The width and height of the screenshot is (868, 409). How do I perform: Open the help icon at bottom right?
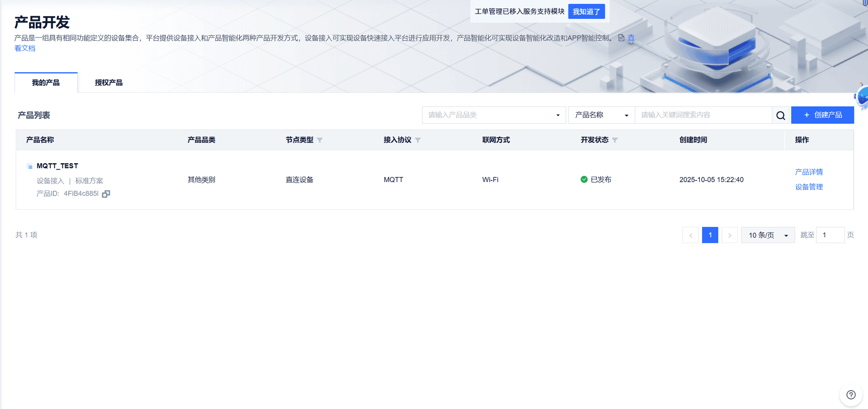click(852, 394)
